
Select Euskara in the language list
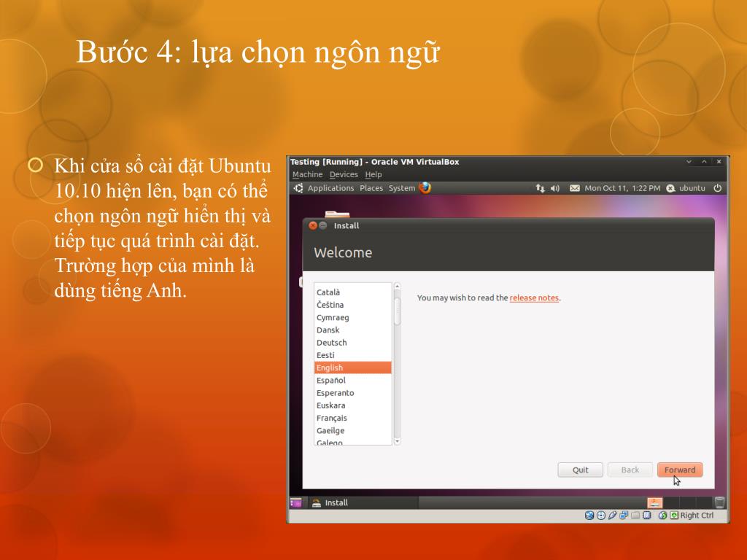(352, 405)
